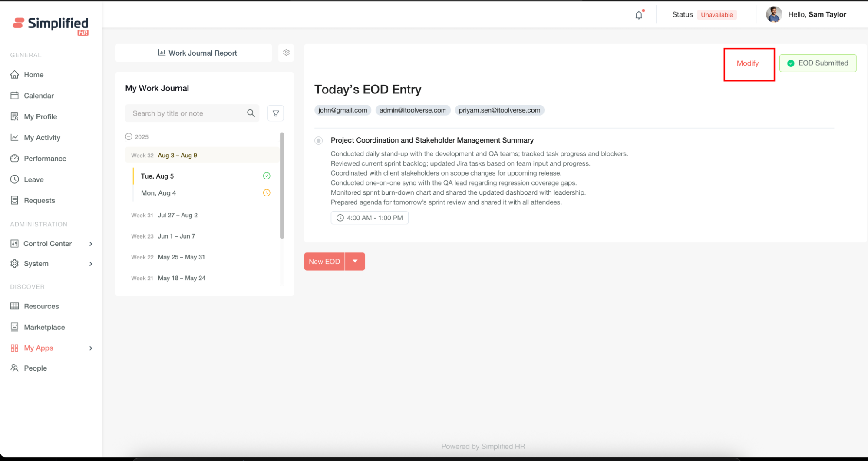
Task: Open the work journal settings gear
Action: [286, 53]
